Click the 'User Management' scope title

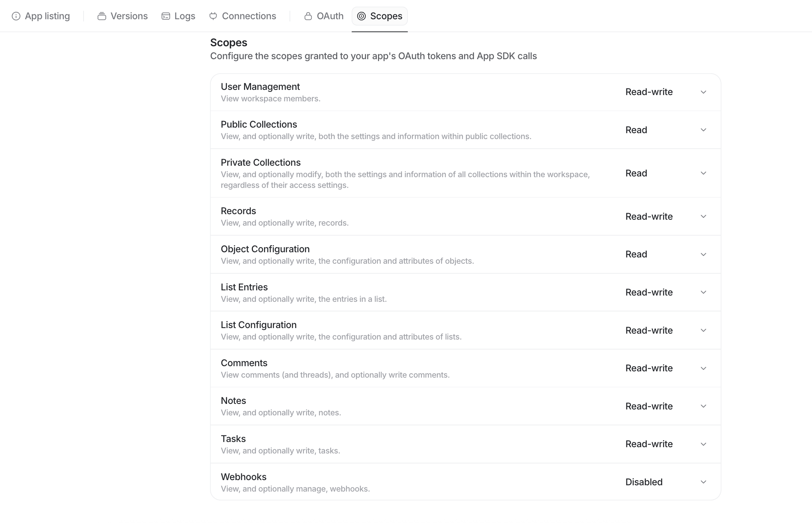[x=260, y=87]
